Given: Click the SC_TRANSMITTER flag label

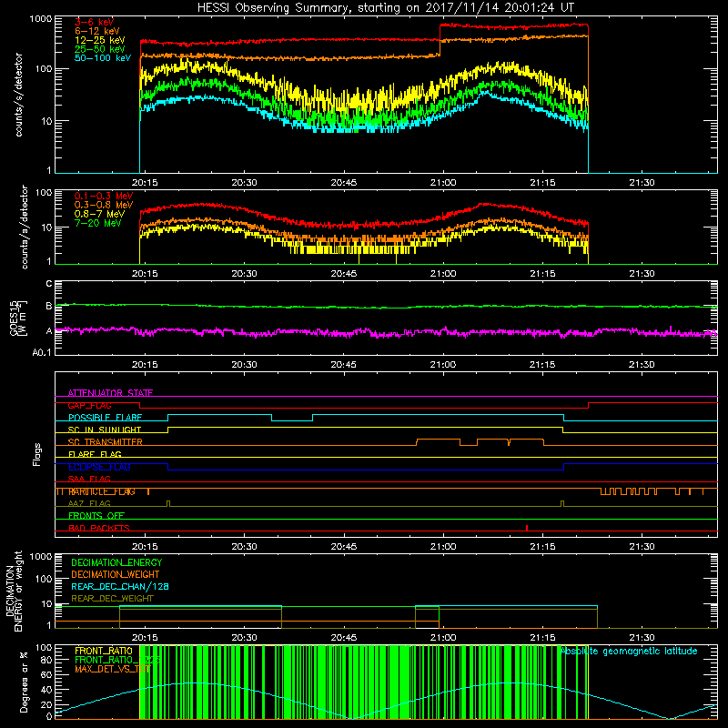Looking at the screenshot, I should tap(105, 442).
